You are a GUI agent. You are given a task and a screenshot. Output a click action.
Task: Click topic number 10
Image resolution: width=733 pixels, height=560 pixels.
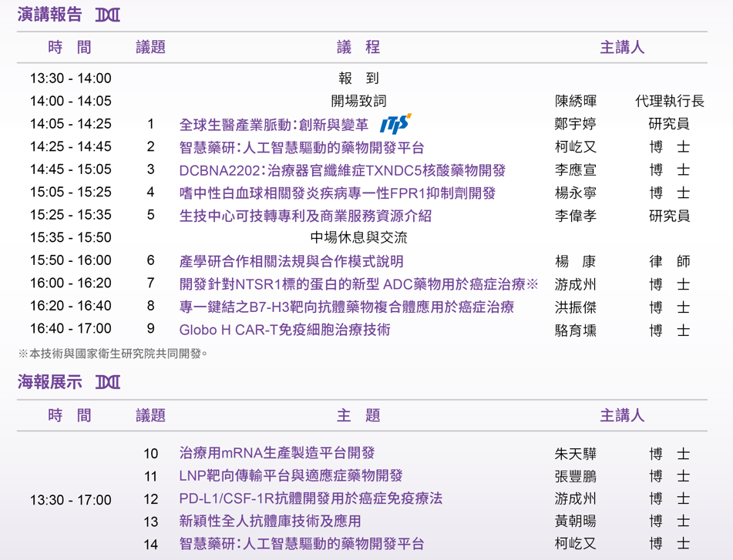click(150, 454)
